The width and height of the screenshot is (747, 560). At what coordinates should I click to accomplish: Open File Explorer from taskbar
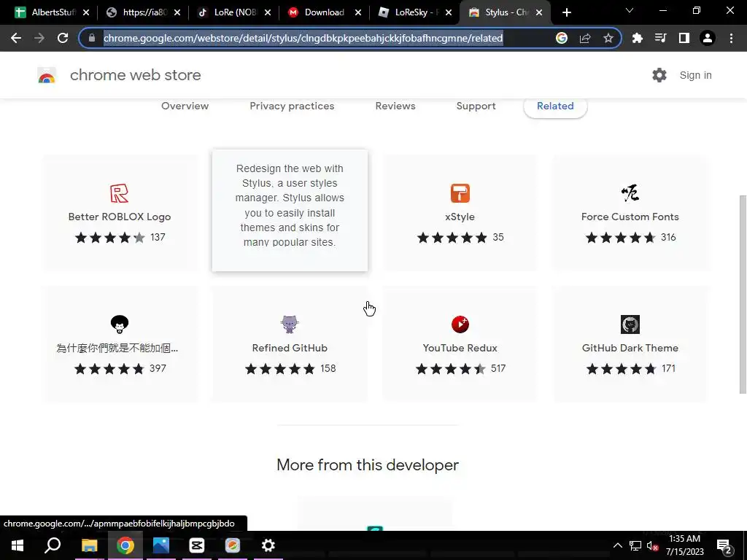(89, 545)
